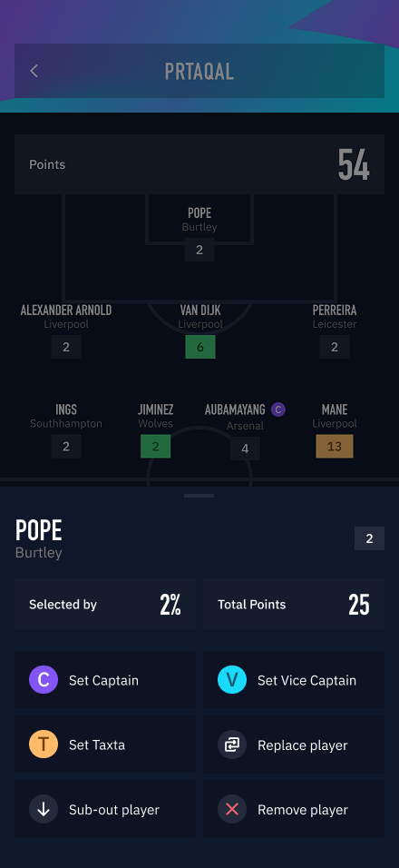
Task: Select Remove player label
Action: 303,810
